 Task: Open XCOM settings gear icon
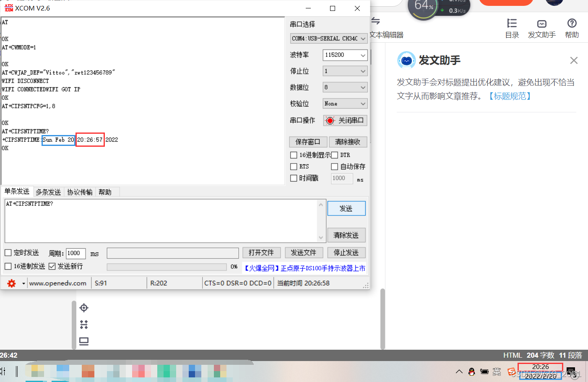(x=11, y=283)
